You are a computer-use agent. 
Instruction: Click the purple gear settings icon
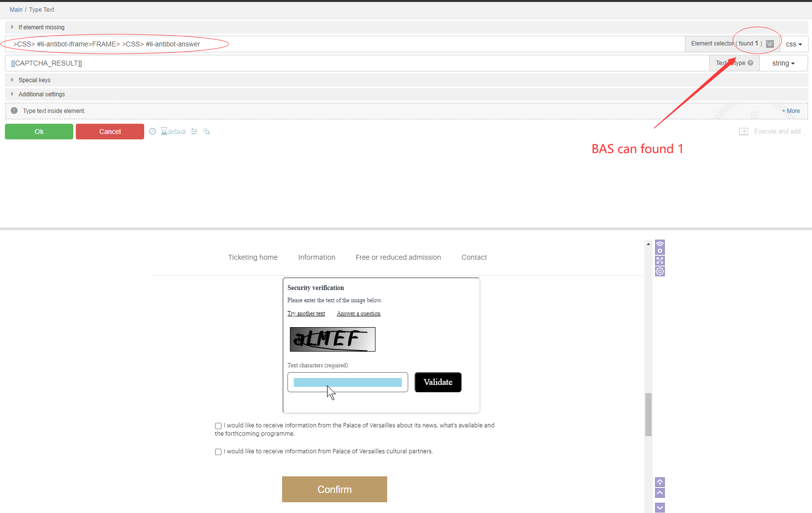click(660, 271)
